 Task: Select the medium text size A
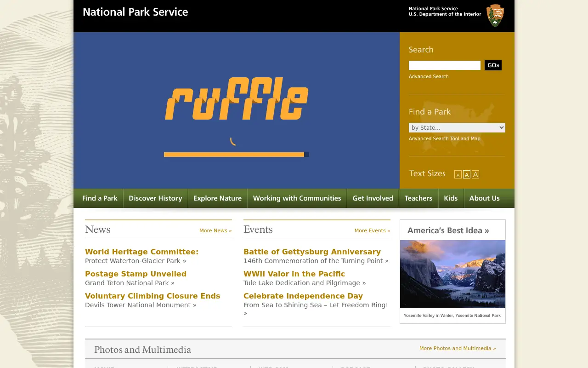pos(467,175)
